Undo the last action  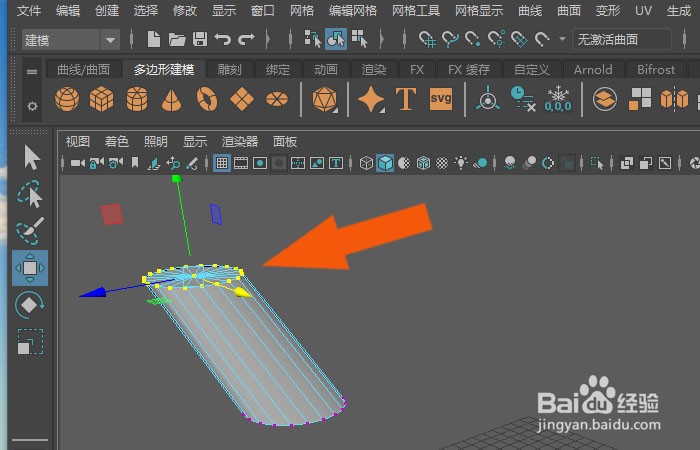click(x=222, y=39)
